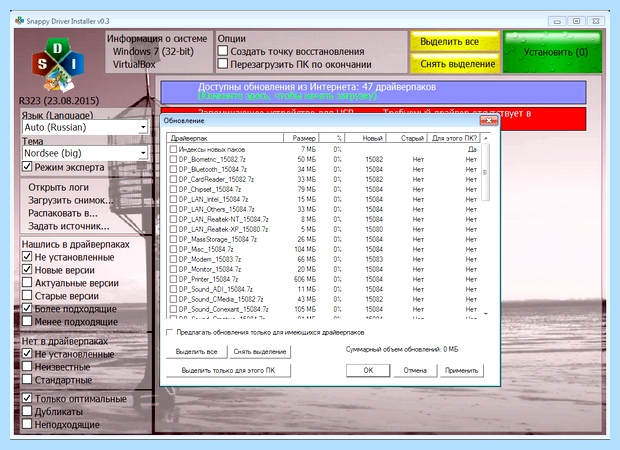620x450 pixels.
Task: Click Выделить только для этого ПК
Action: click(228, 371)
